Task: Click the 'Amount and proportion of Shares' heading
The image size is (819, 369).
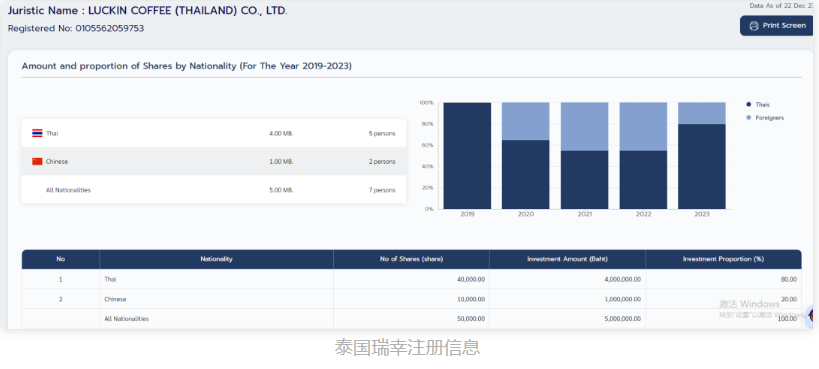Action: click(186, 66)
